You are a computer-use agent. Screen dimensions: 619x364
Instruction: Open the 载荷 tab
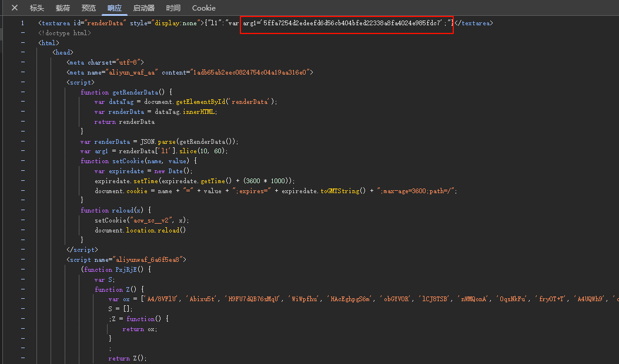(x=63, y=8)
